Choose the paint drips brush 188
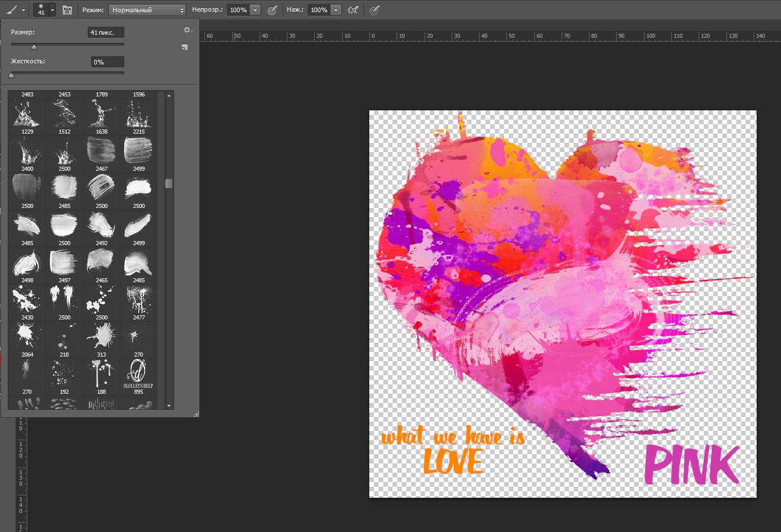781x532 pixels. 102,376
